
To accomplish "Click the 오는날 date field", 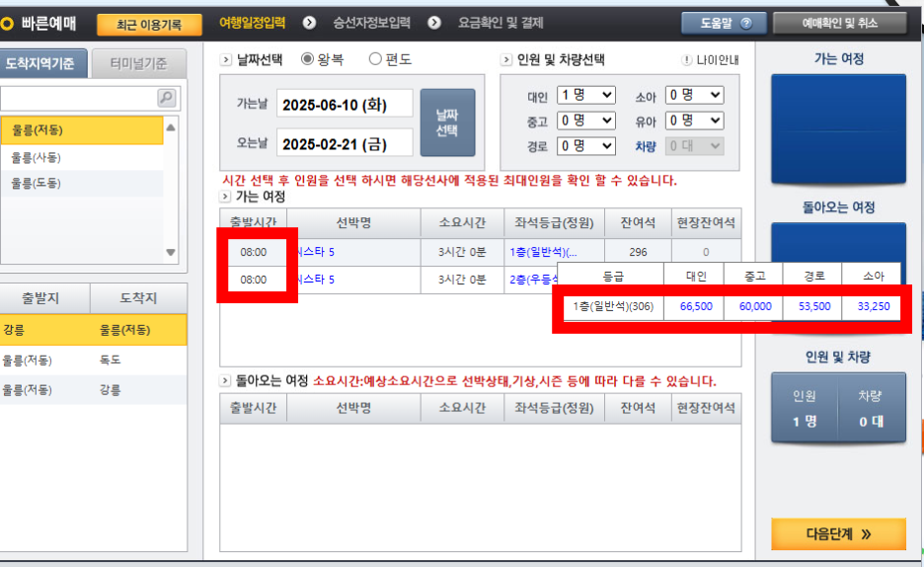I will [345, 143].
